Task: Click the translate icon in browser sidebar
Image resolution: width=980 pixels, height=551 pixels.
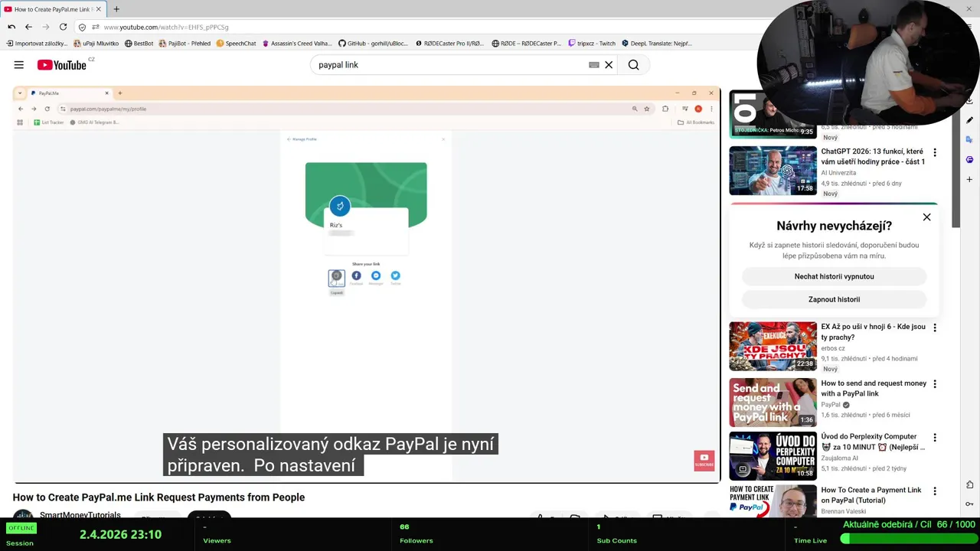Action: coord(969,140)
